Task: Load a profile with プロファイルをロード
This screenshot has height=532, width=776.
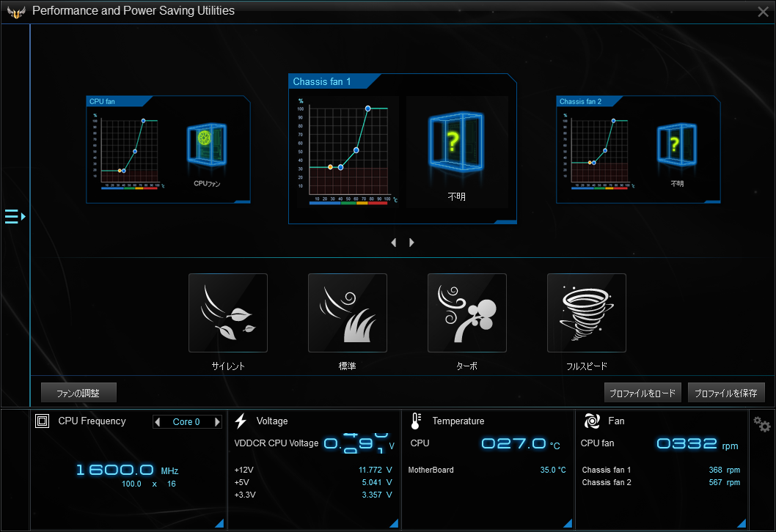Action: click(x=643, y=392)
